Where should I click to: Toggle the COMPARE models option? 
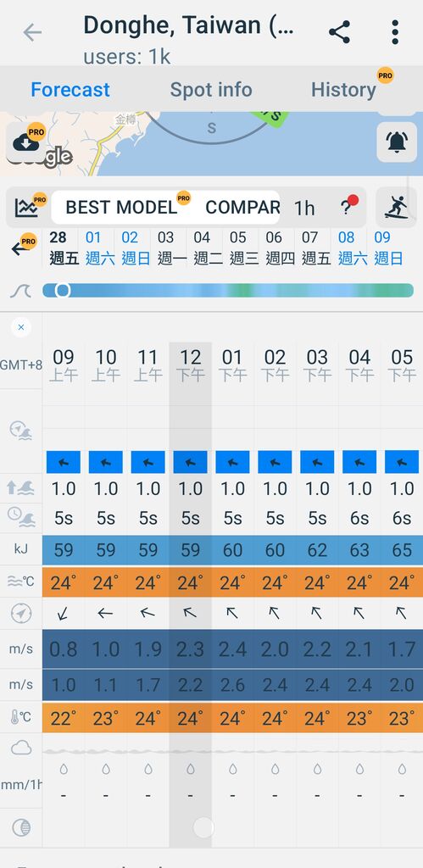[242, 207]
